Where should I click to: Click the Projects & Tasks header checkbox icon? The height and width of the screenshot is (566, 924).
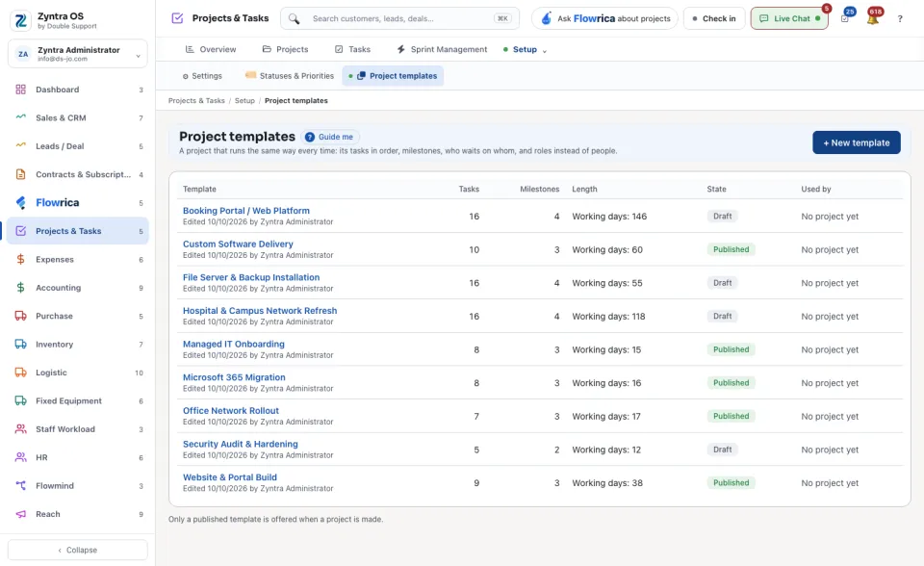[x=177, y=18]
